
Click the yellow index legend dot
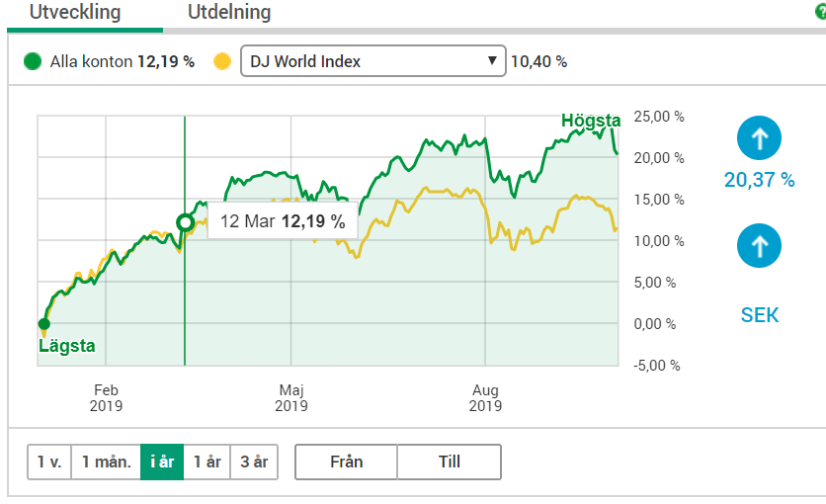click(222, 61)
